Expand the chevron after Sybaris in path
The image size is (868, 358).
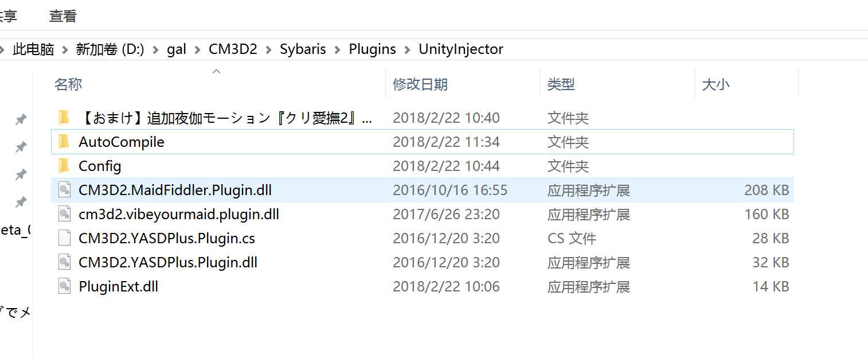[338, 49]
